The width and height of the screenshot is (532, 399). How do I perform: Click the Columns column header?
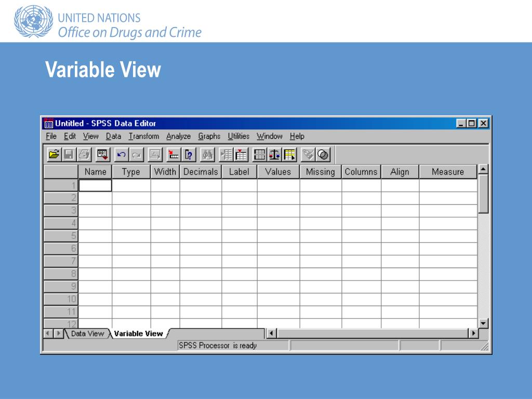pos(362,171)
